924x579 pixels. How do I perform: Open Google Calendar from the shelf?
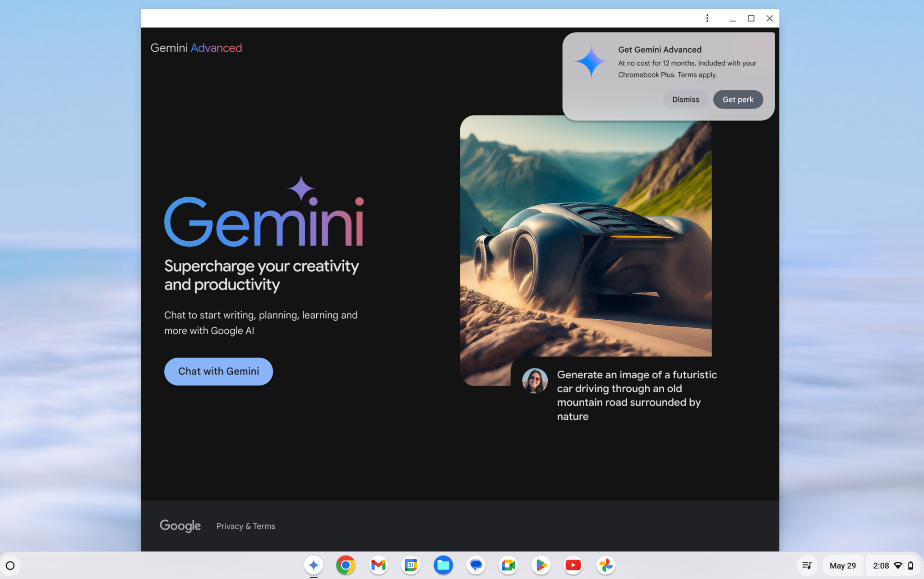(x=411, y=565)
